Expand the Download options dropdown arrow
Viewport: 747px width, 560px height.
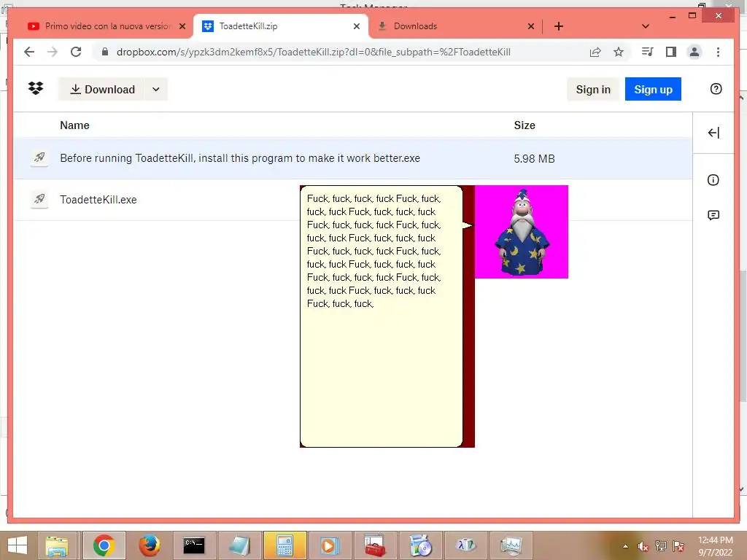tap(156, 89)
